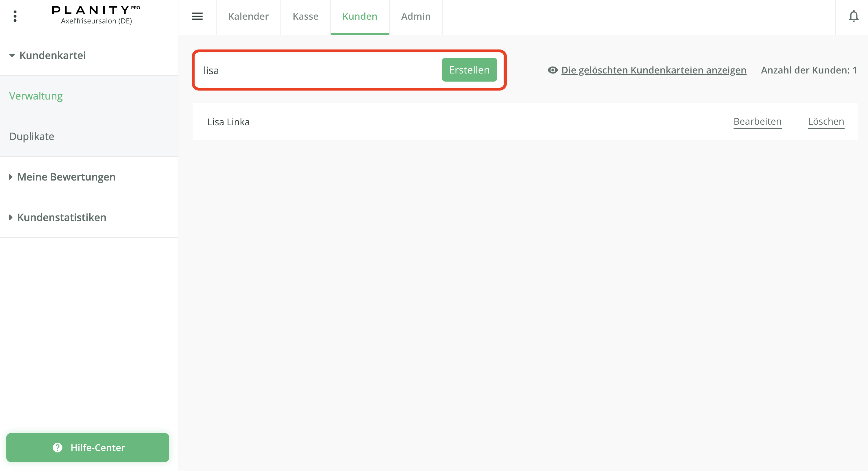Open the Hilfe-Center
Image resolution: width=868 pixels, height=471 pixels.
pos(88,448)
